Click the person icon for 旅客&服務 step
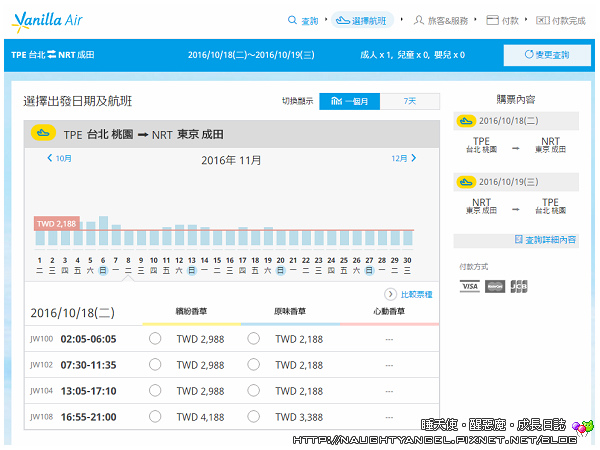 (x=419, y=20)
